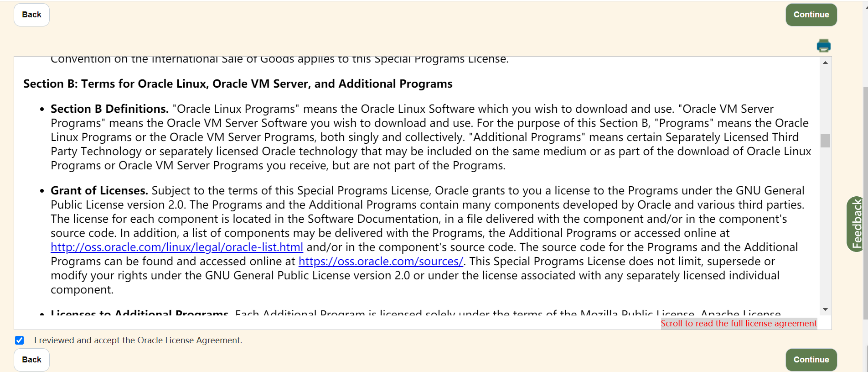This screenshot has height=372, width=868.
Task: Open the oss.oracle.com/sources link
Action: point(381,262)
